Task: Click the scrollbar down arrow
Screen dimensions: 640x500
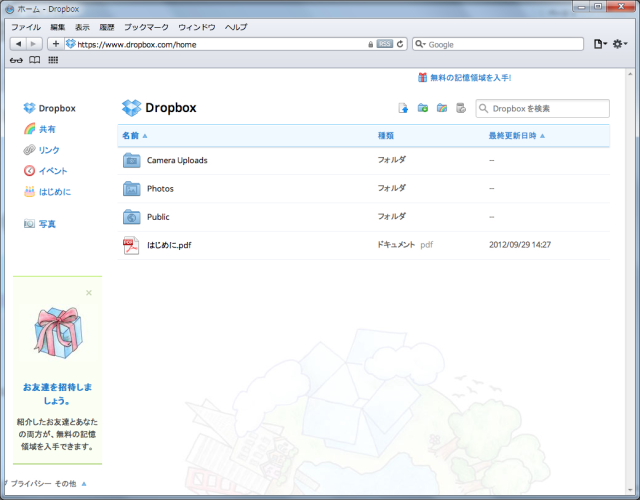Action: (630, 490)
